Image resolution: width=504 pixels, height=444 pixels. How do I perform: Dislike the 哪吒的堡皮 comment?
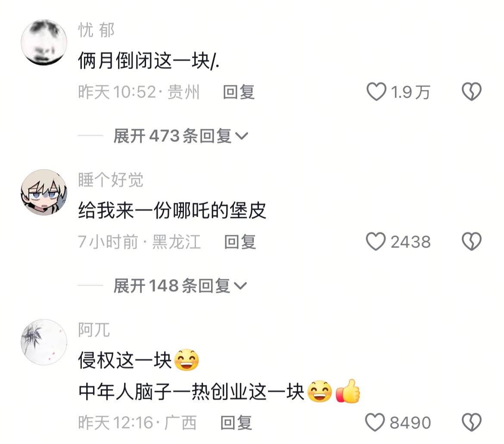click(472, 242)
